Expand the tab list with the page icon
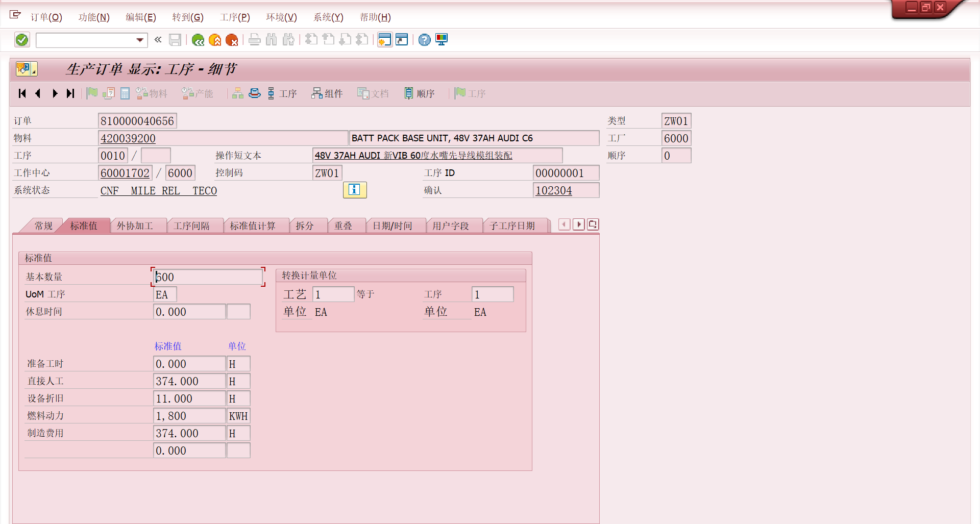This screenshot has width=980, height=524. (593, 224)
